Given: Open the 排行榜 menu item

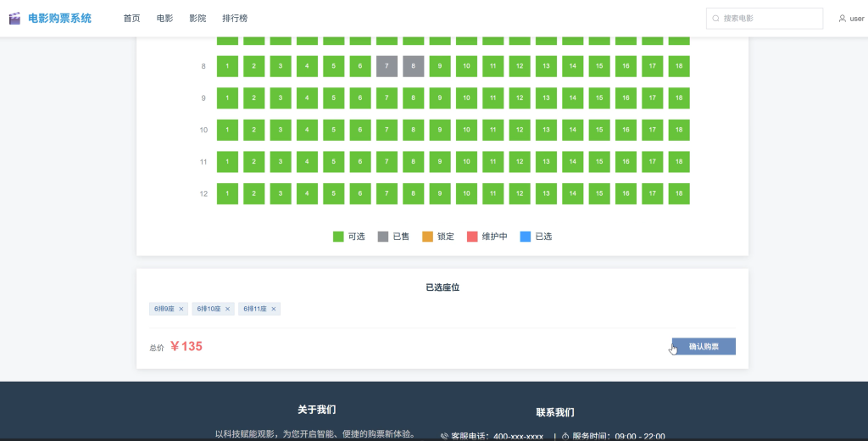Looking at the screenshot, I should [235, 19].
